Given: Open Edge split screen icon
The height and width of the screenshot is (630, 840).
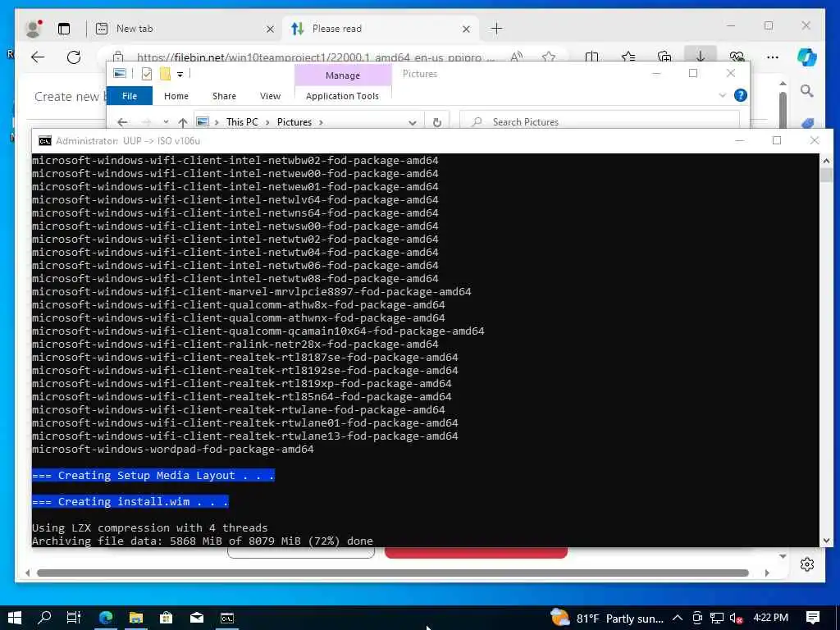Looking at the screenshot, I should pos(591,57).
